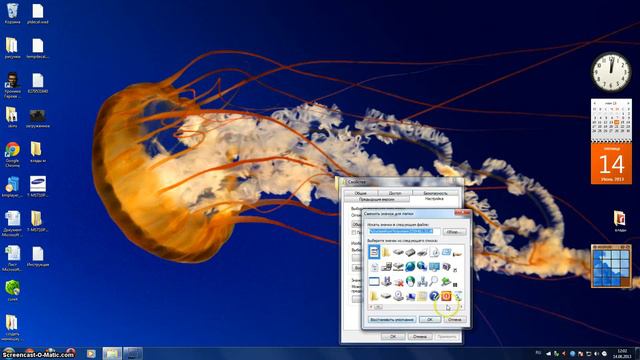Screen dimensions: 640x360
Task: Click Отмена (Cancel) in the Change Icon dialog
Action: (x=455, y=320)
